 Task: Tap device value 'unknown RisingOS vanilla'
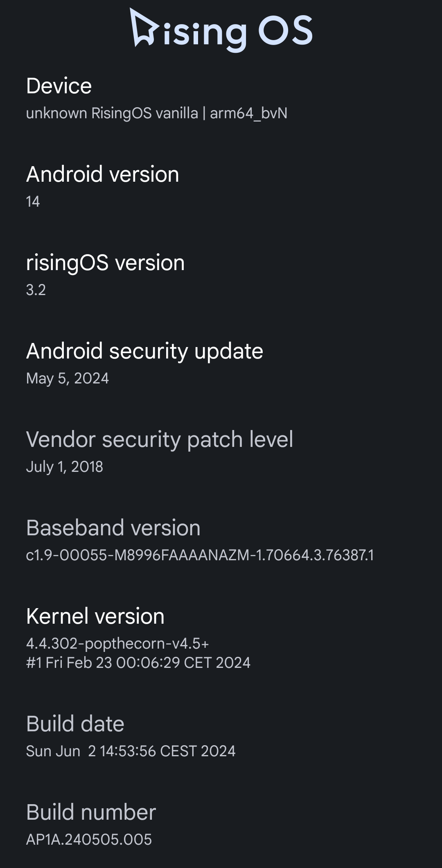click(112, 113)
